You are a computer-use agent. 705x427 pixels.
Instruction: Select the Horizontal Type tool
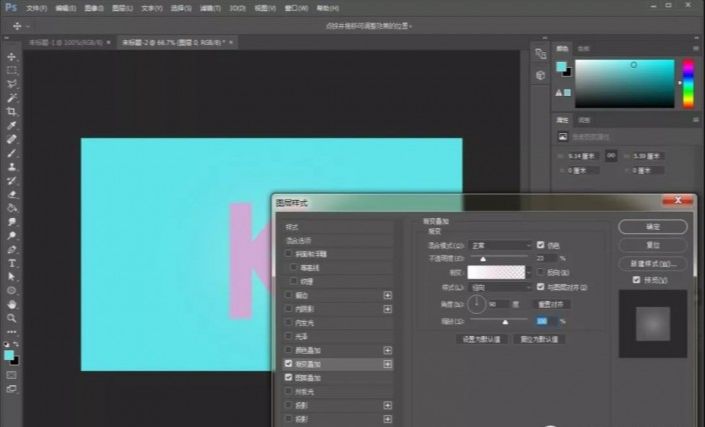(x=12, y=263)
